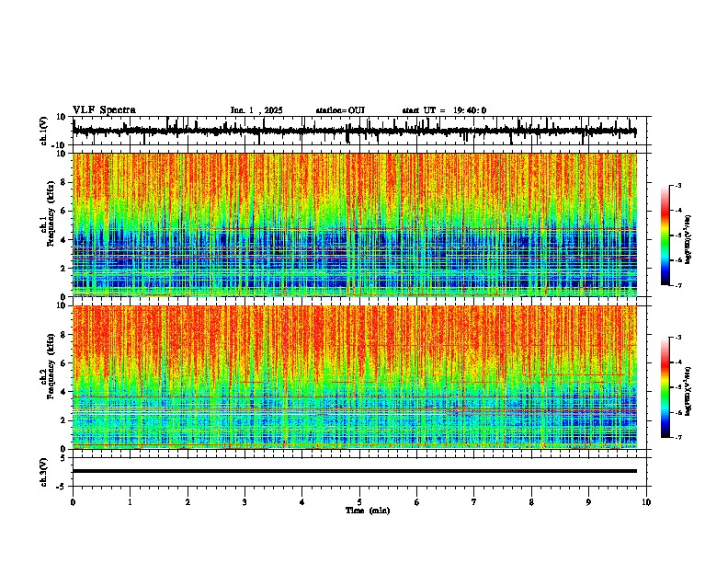Click the ch.2 spectrogram color scale bar
728x563 pixels.
[665, 387]
